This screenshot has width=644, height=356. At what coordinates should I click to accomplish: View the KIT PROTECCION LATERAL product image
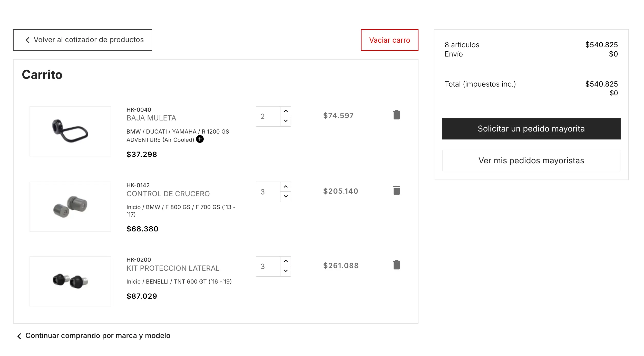click(x=70, y=281)
